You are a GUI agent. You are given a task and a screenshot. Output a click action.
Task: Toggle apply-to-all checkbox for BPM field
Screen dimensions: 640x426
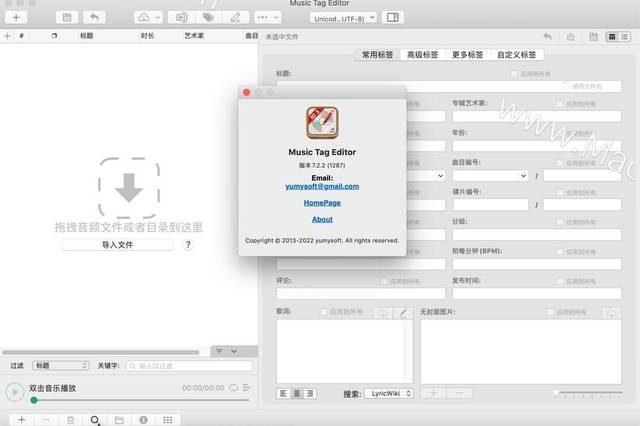pyautogui.click(x=560, y=252)
